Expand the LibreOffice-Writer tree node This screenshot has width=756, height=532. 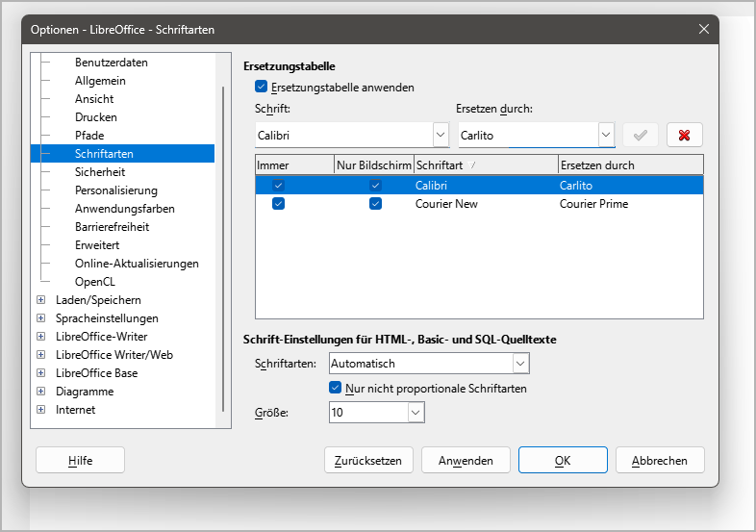[x=41, y=336]
